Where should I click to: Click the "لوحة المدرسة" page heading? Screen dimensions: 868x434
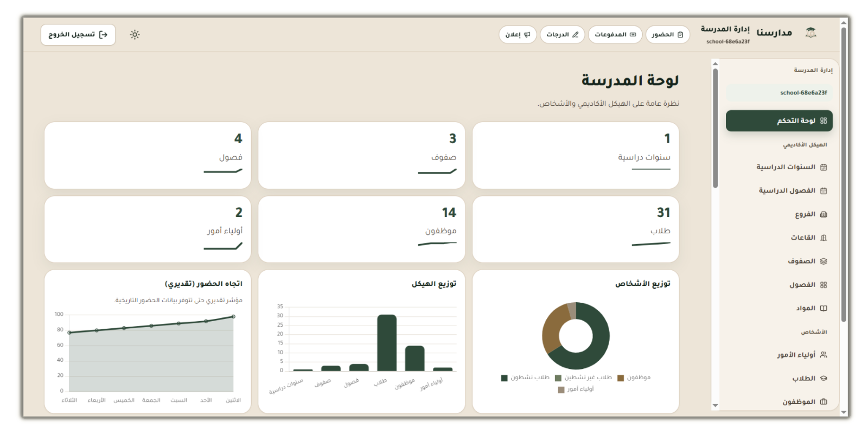(x=630, y=80)
